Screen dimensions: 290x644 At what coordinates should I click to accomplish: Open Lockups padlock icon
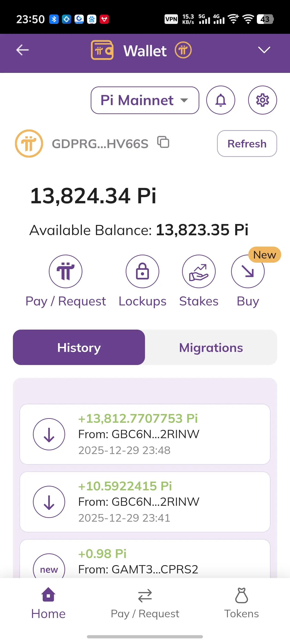[x=142, y=271]
